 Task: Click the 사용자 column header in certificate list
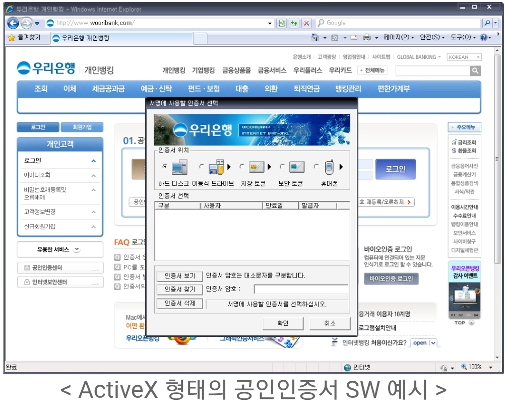coord(231,205)
